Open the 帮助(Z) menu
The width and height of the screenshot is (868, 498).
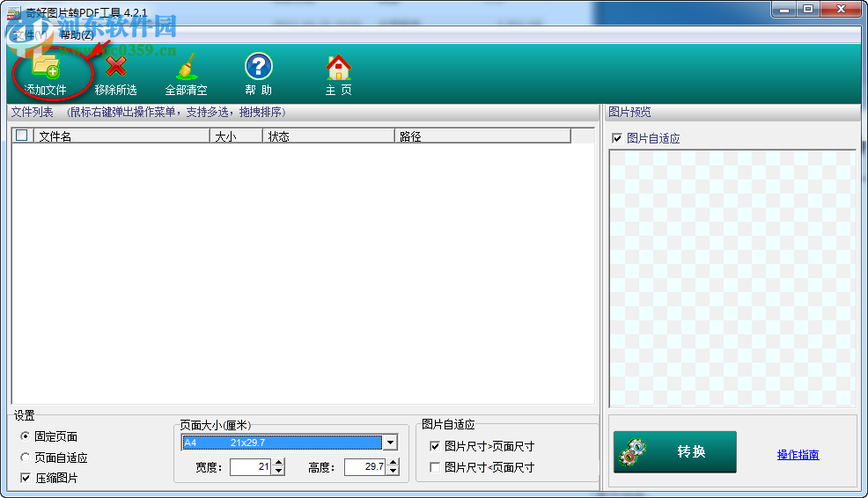pyautogui.click(x=77, y=35)
